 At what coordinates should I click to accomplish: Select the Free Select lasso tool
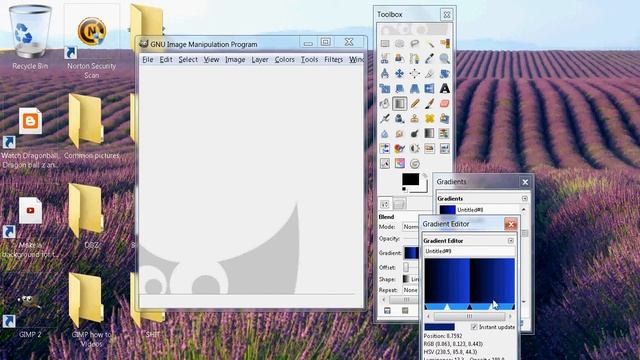[414, 44]
